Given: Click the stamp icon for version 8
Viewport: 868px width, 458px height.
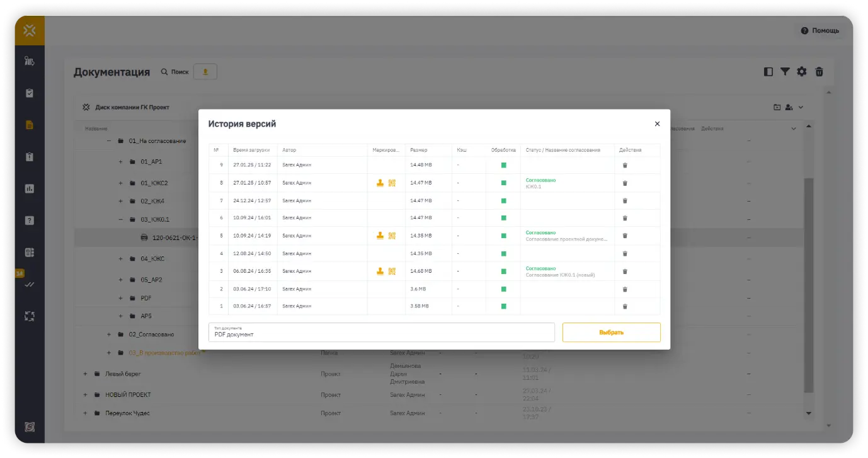Looking at the screenshot, I should click(x=380, y=183).
